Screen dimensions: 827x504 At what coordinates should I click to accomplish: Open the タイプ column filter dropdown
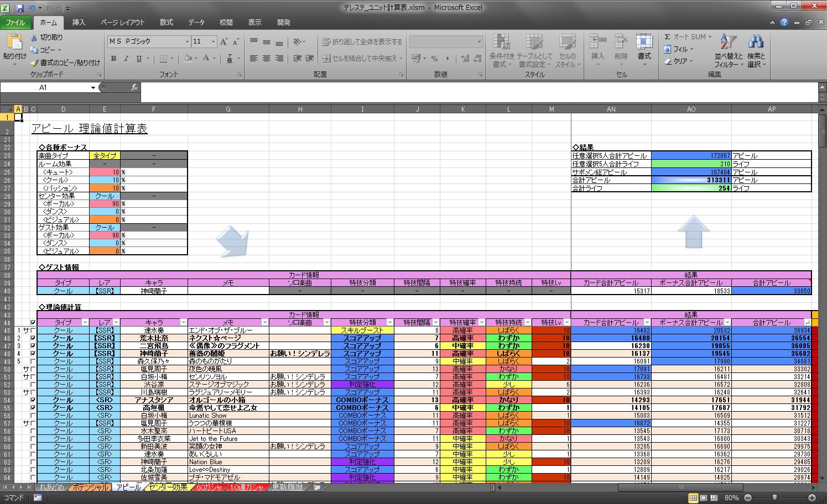point(85,323)
